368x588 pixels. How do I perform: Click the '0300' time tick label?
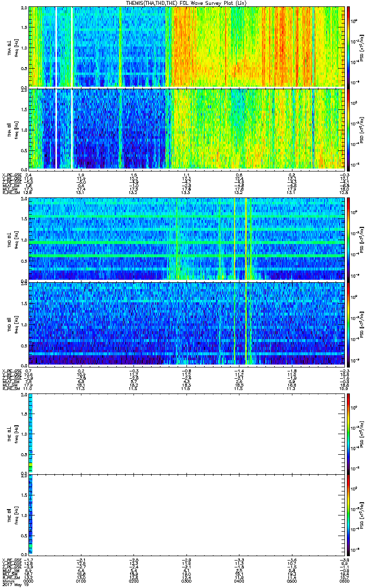pos(186,582)
